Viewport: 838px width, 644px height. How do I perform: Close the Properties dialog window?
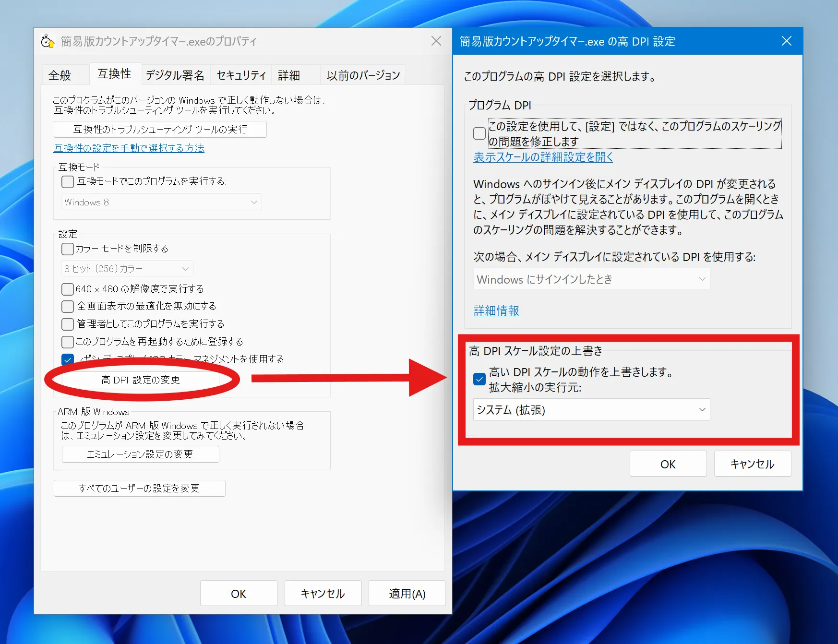436,41
